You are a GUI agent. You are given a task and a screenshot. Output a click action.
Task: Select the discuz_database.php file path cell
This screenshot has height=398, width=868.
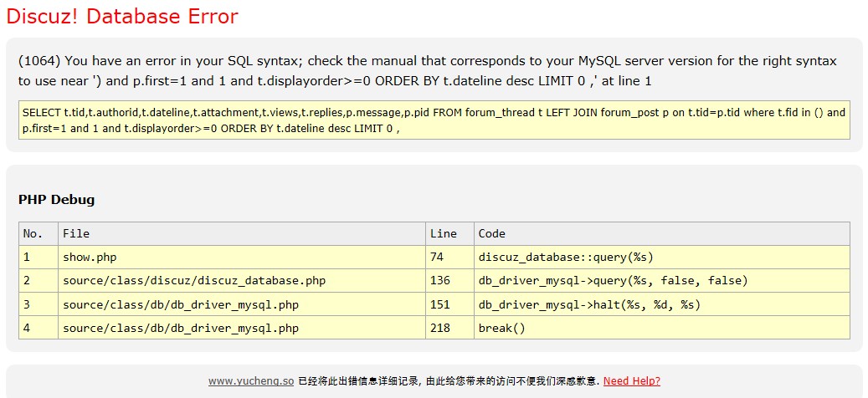click(242, 281)
